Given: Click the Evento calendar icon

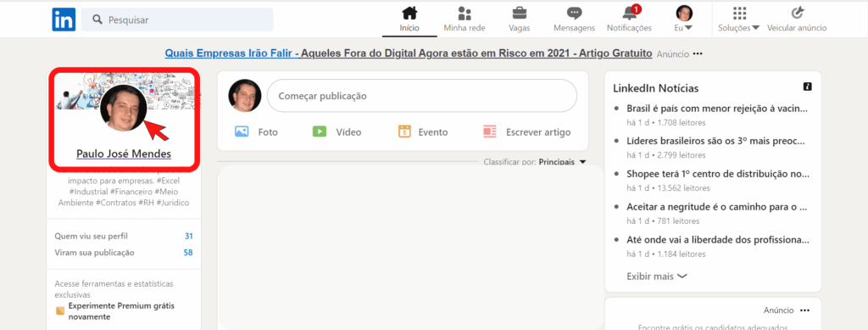Looking at the screenshot, I should pyautogui.click(x=404, y=131).
